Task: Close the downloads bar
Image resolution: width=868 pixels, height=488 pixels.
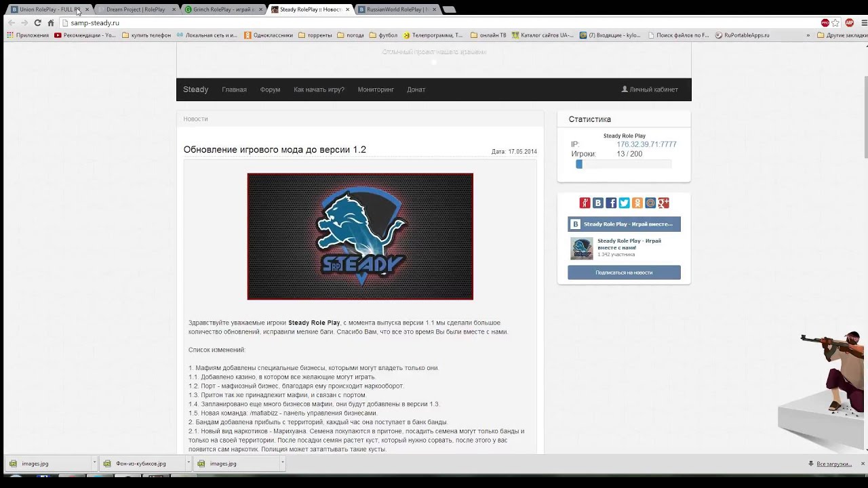Action: tap(863, 464)
